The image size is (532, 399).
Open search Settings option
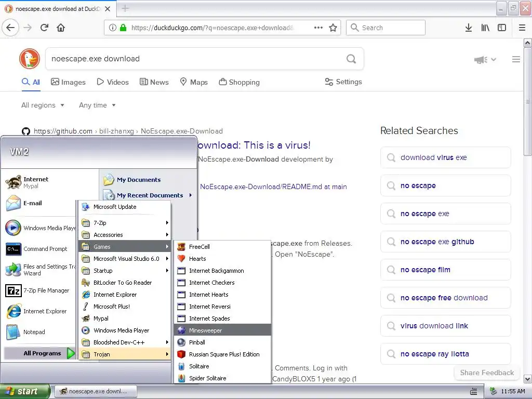(x=343, y=82)
